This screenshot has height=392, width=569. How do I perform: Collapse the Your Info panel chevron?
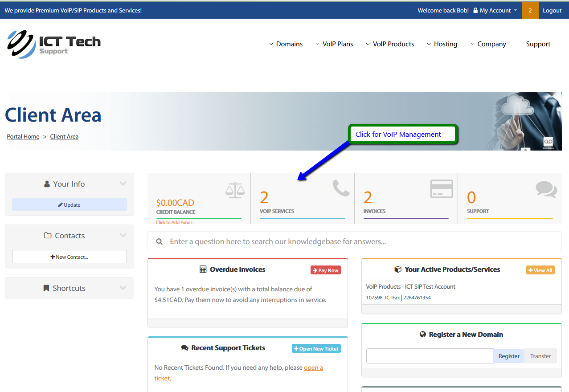pyautogui.click(x=123, y=184)
